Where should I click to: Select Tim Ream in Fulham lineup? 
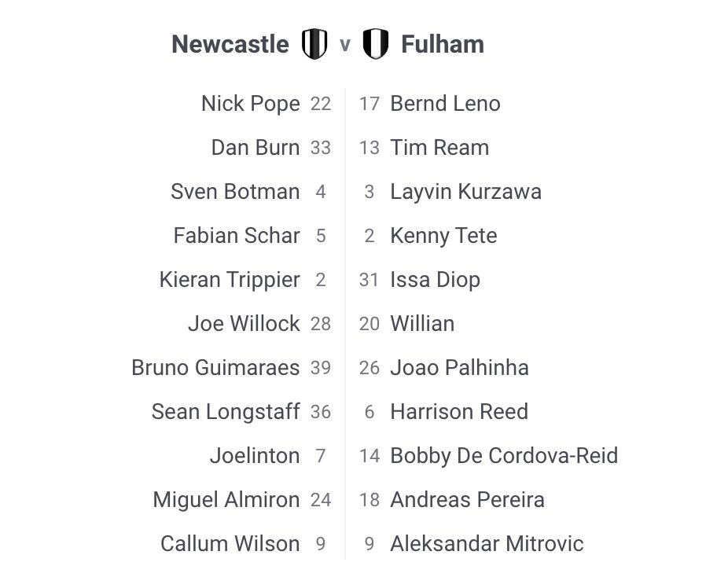[439, 148]
